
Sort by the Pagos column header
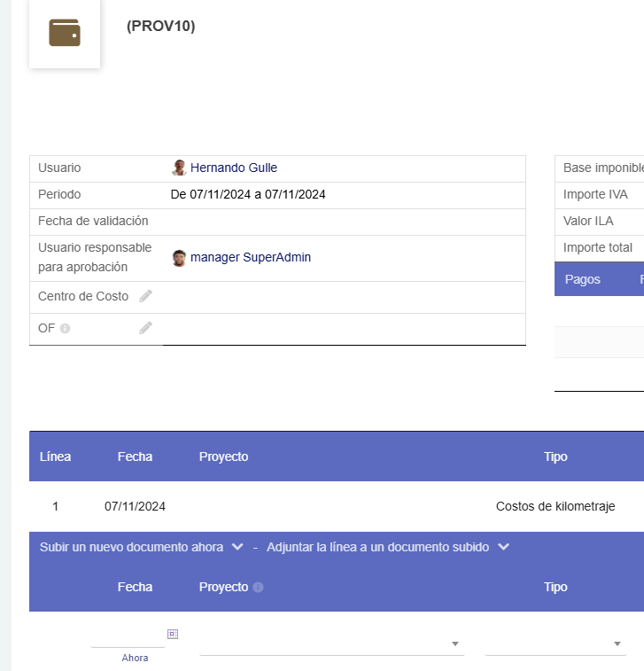pyautogui.click(x=582, y=279)
